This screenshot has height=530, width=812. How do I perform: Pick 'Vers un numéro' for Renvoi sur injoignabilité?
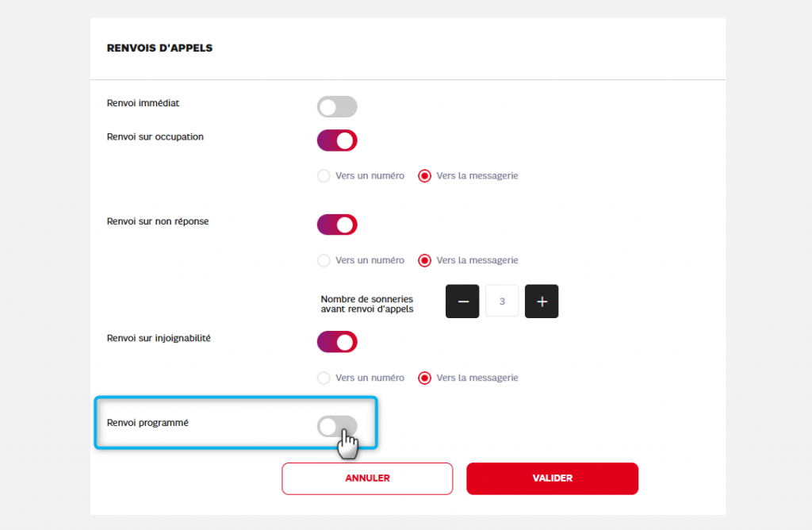[324, 378]
